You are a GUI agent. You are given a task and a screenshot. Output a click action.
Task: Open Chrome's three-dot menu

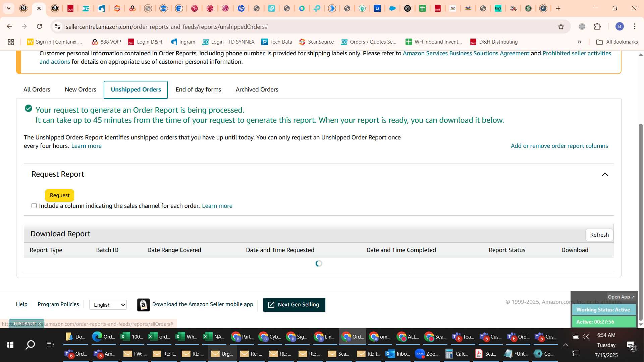(635, 26)
